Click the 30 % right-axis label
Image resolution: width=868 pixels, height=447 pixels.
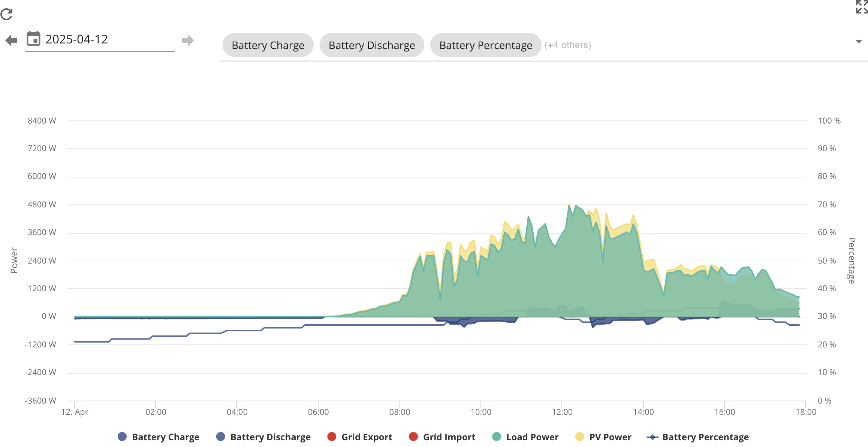(x=827, y=316)
